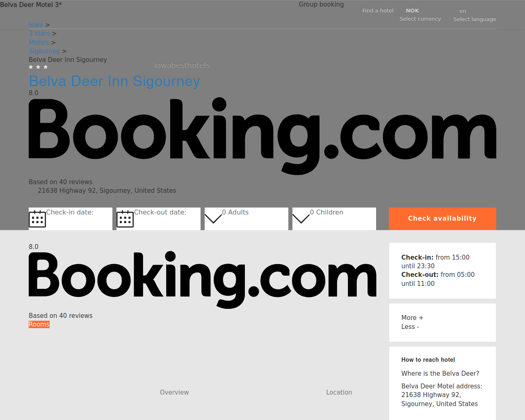Open the 3 stars breadcrumb
Viewport: 525px width, 420px height.
click(39, 34)
